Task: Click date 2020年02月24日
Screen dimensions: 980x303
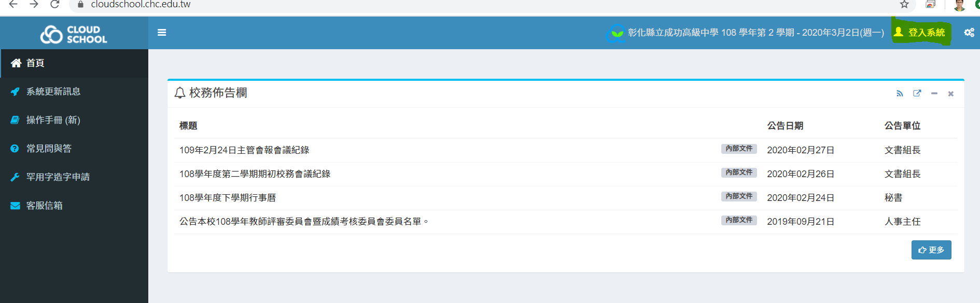Action: point(801,198)
